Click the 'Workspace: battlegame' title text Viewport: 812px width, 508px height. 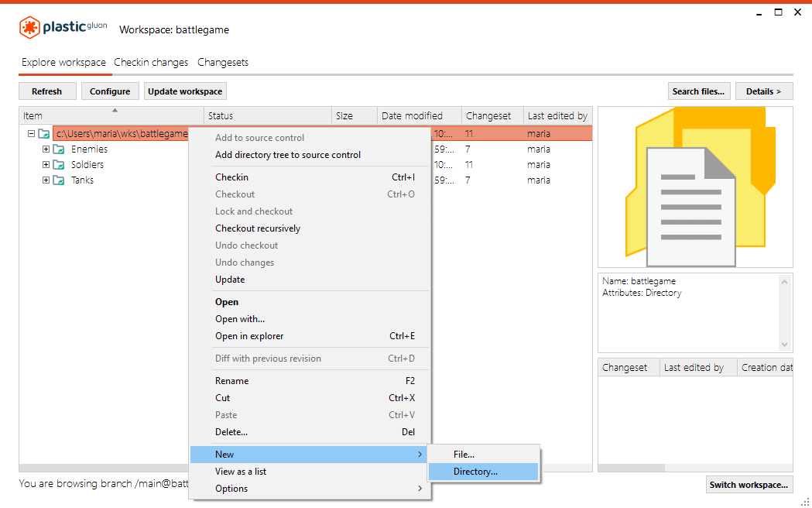pos(174,29)
